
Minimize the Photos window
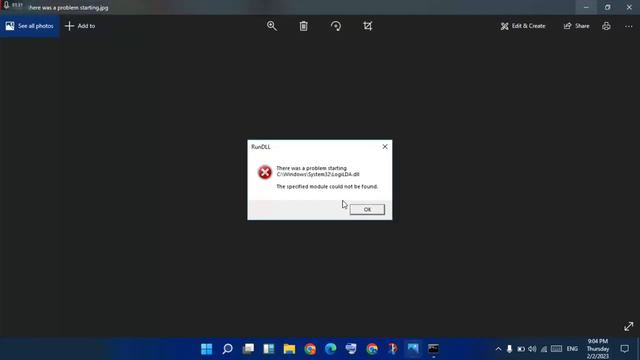(586, 7)
